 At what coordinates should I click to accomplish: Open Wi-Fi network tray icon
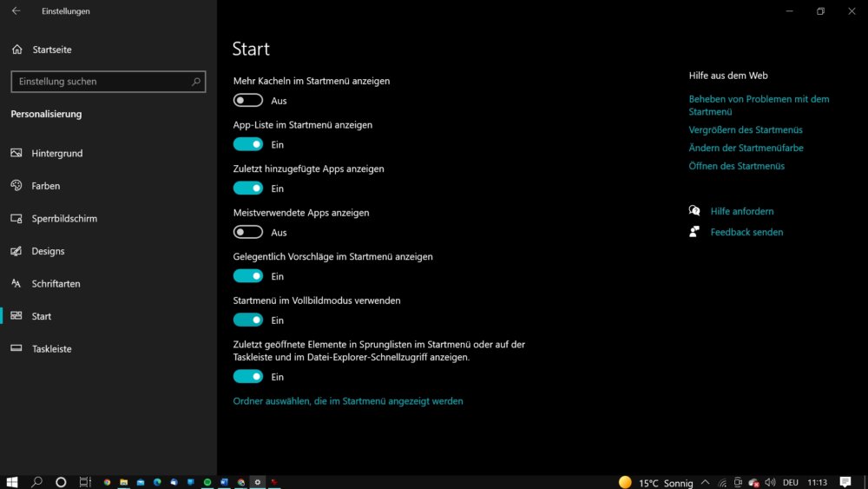click(x=722, y=483)
